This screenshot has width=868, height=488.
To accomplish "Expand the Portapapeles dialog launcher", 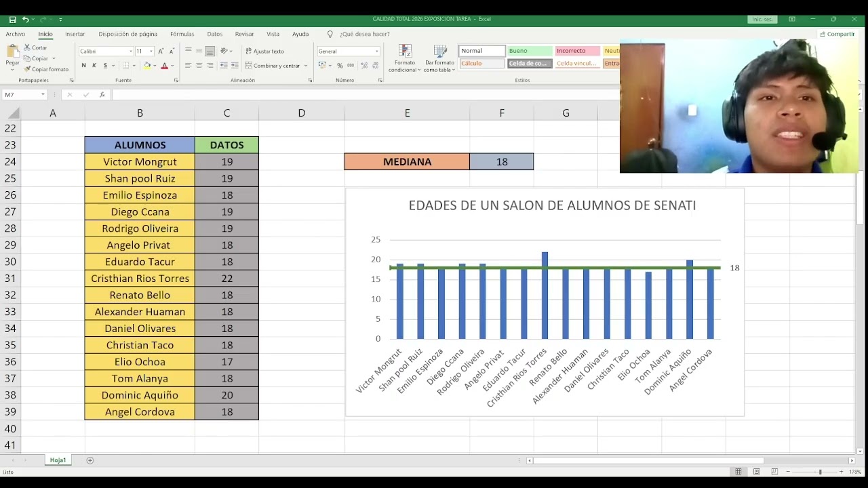I will 71,80.
